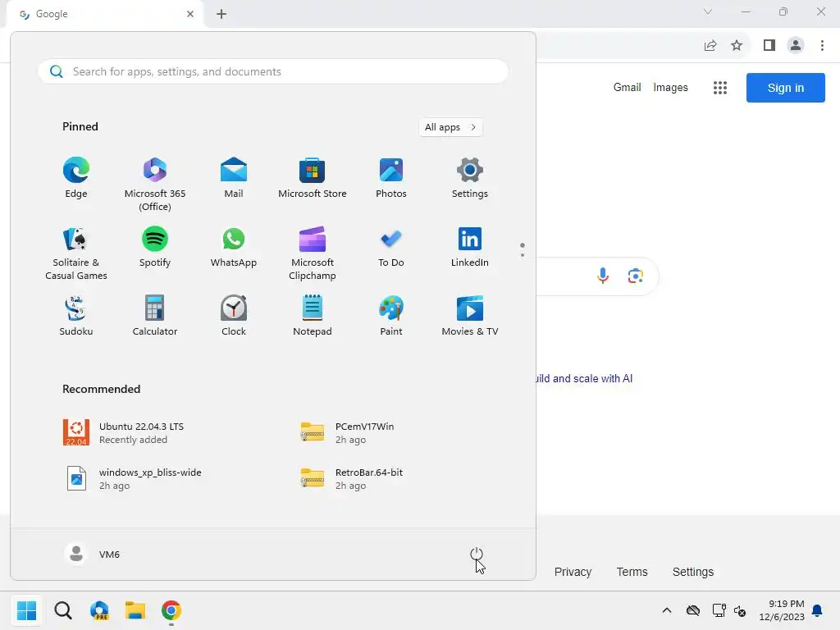
Task: Click the Power button in Start menu
Action: [x=477, y=555]
